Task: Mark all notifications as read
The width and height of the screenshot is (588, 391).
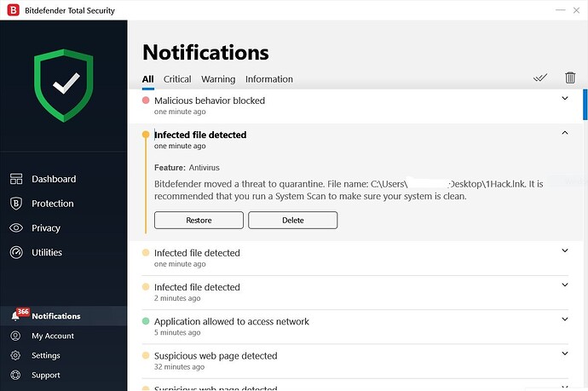Action: pyautogui.click(x=540, y=78)
